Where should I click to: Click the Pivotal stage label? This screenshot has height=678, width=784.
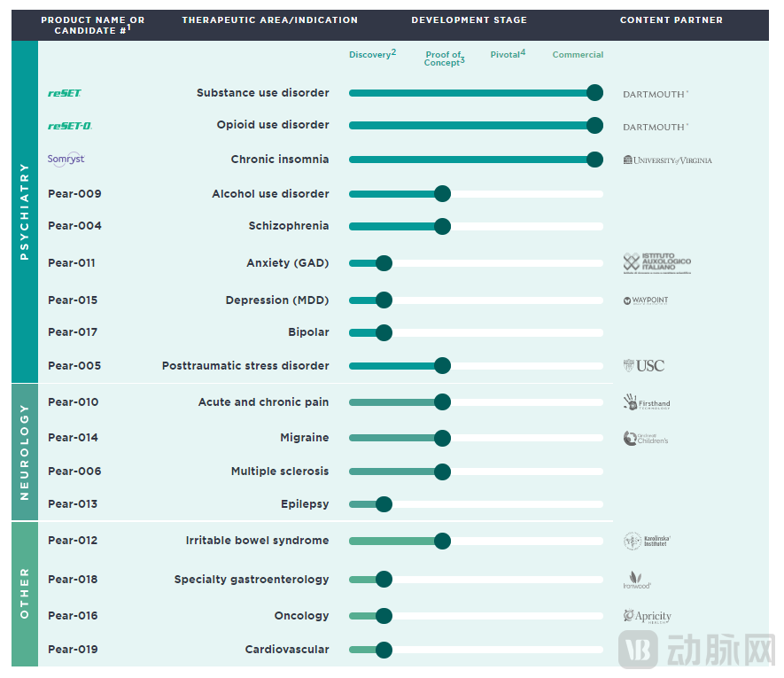508,54
